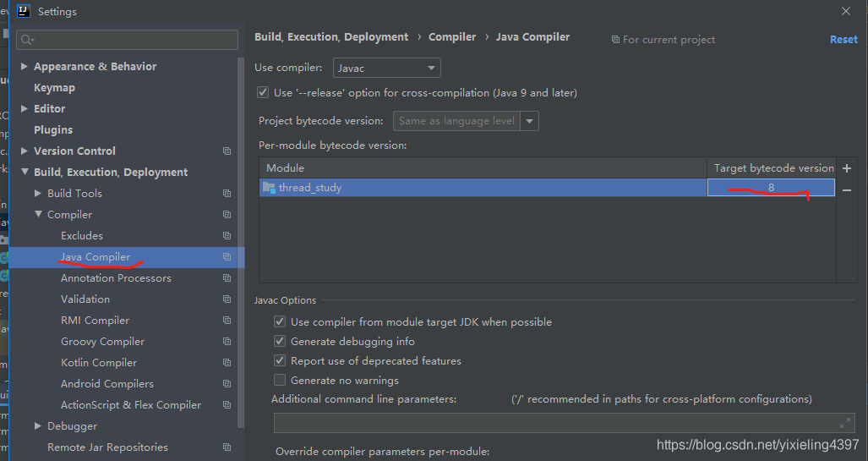The height and width of the screenshot is (461, 868).
Task: Click the minus icon to remove module
Action: pos(846,190)
